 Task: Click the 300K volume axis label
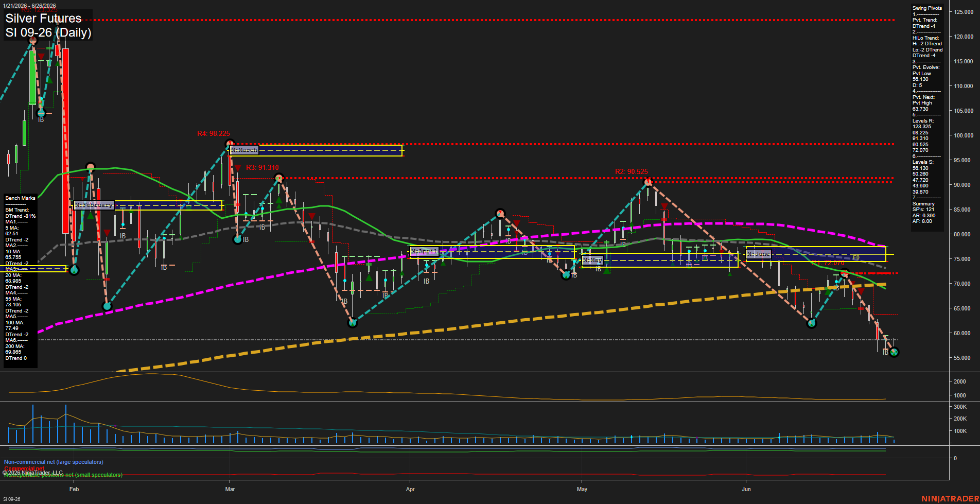point(960,407)
